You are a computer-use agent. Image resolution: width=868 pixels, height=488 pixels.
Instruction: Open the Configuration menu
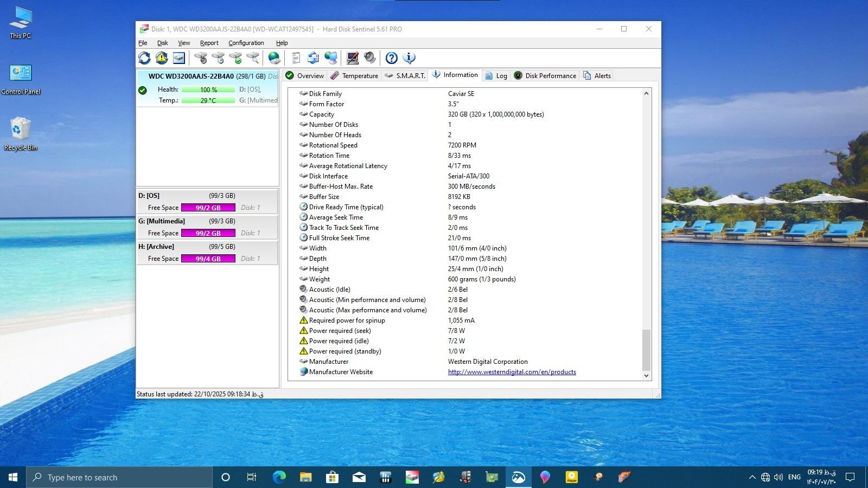tap(246, 43)
